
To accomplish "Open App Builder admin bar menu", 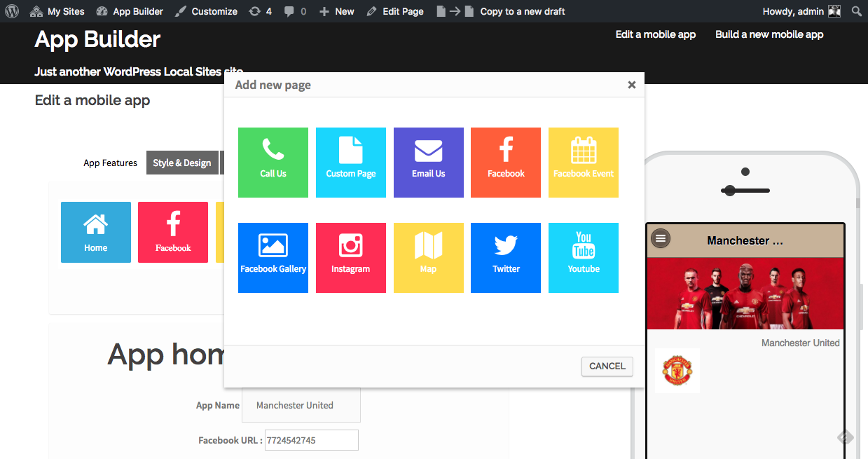I will click(130, 11).
